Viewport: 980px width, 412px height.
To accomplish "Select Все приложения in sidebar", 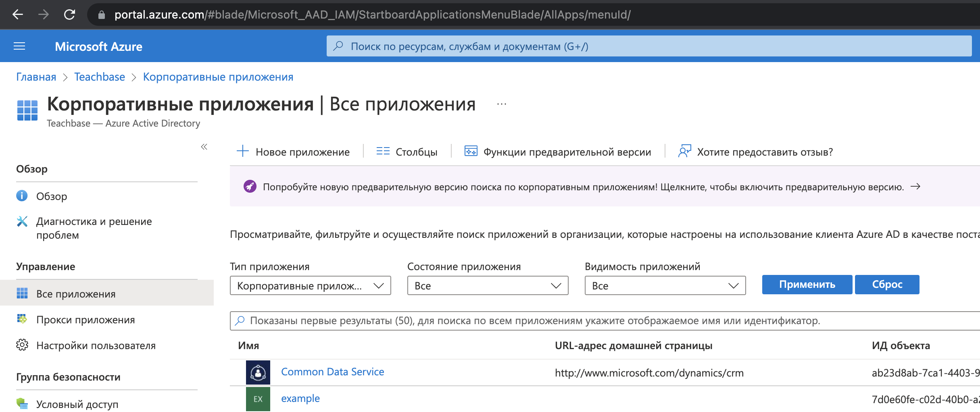I will 107,293.
